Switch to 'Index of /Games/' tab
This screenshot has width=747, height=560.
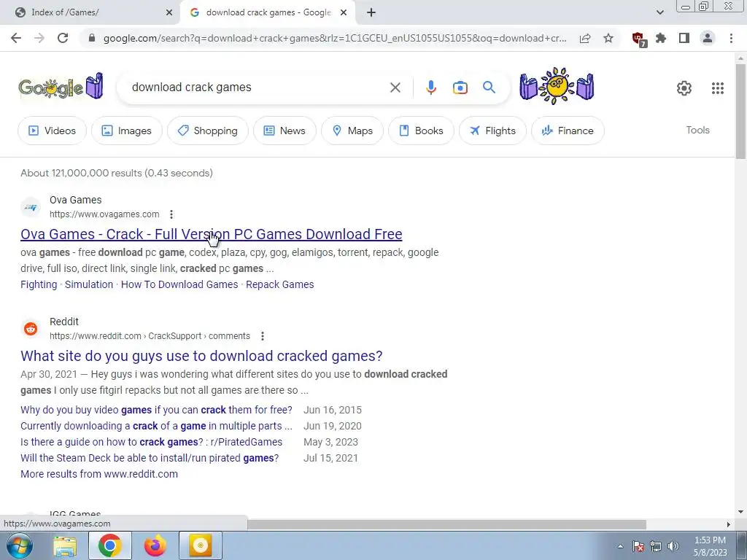[90, 13]
